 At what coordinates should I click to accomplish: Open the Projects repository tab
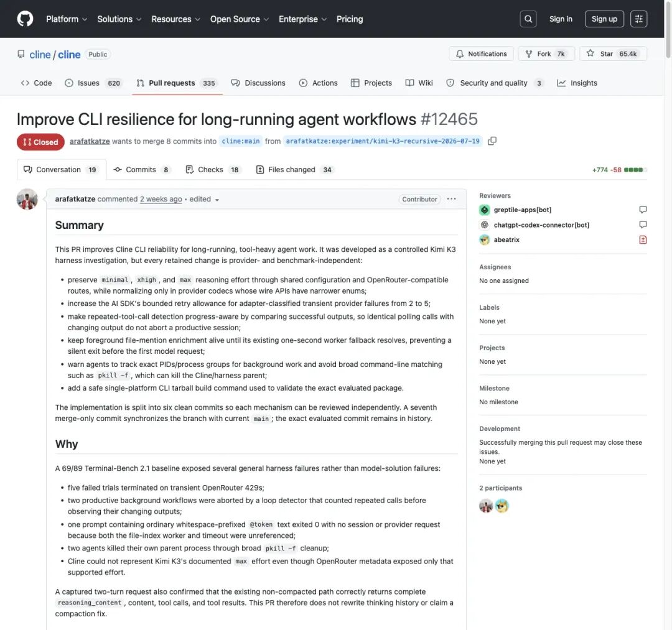click(x=371, y=83)
